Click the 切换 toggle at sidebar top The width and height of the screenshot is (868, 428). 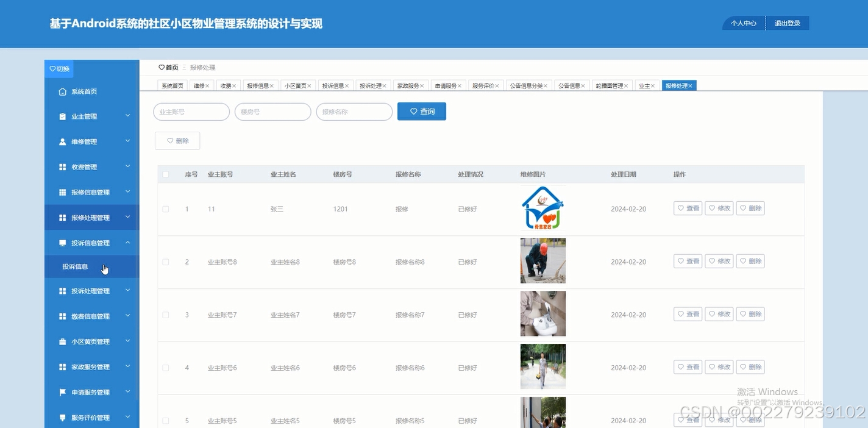pyautogui.click(x=59, y=68)
